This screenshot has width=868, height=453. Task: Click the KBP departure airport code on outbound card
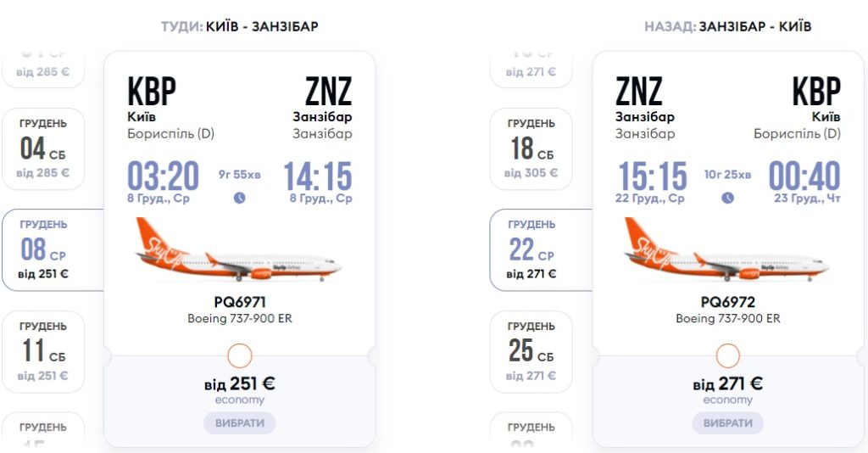point(152,92)
